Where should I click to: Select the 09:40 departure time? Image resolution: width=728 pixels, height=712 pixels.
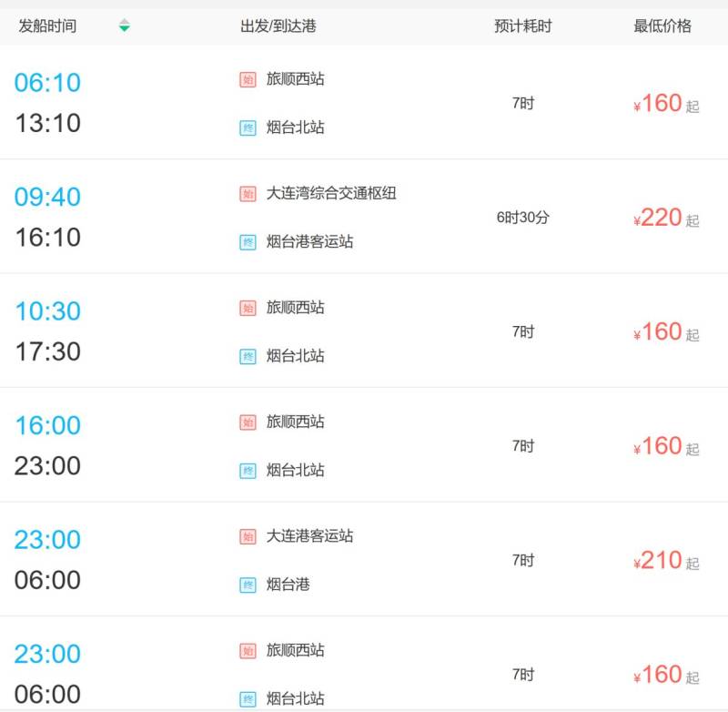[47, 197]
